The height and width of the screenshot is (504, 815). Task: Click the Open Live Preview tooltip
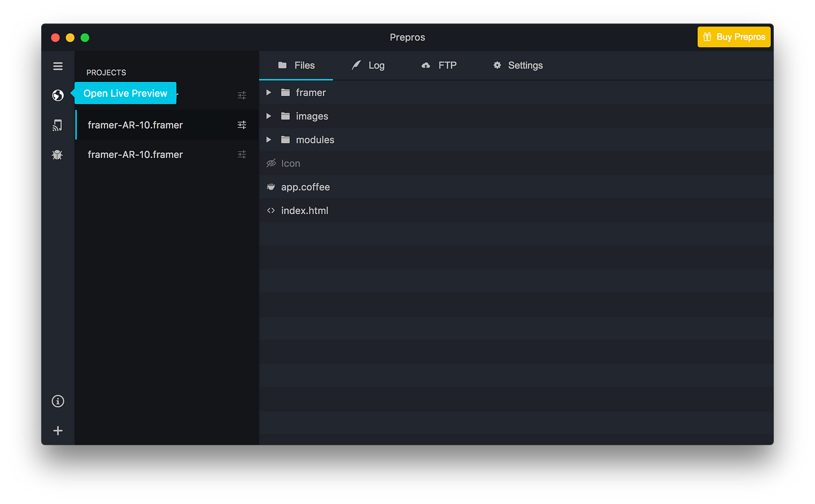coord(125,93)
